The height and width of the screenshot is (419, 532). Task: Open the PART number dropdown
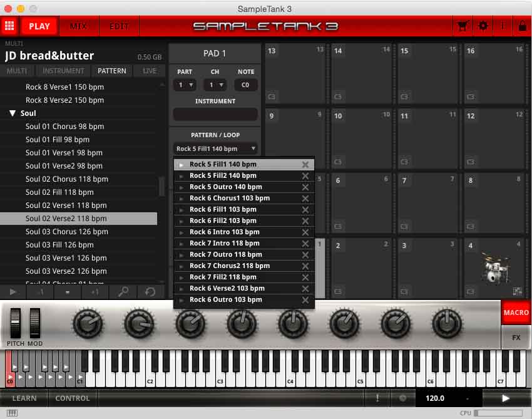pos(185,85)
